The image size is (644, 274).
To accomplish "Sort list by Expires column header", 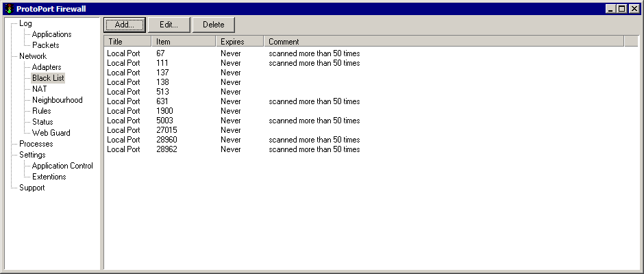I will (x=239, y=42).
